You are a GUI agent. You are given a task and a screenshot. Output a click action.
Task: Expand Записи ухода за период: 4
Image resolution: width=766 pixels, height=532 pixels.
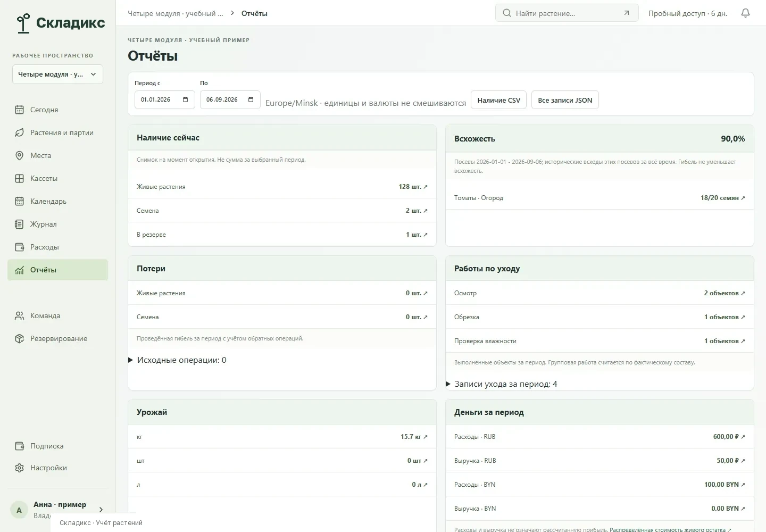point(502,384)
